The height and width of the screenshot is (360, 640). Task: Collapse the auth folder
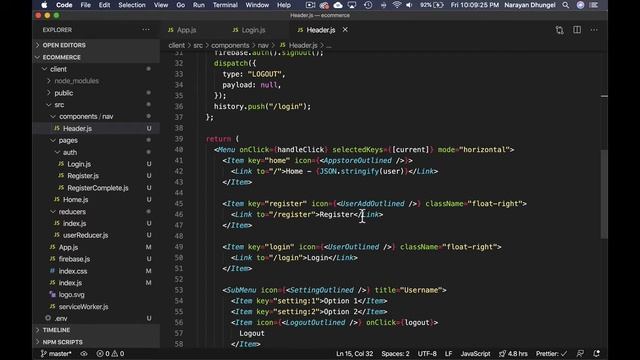96,152
